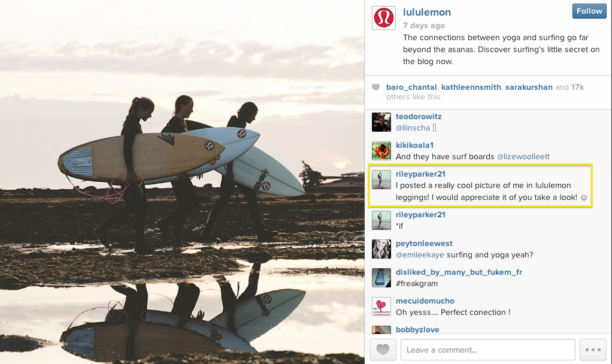
Task: Open kikikoala1's profile avatar
Action: point(381,151)
